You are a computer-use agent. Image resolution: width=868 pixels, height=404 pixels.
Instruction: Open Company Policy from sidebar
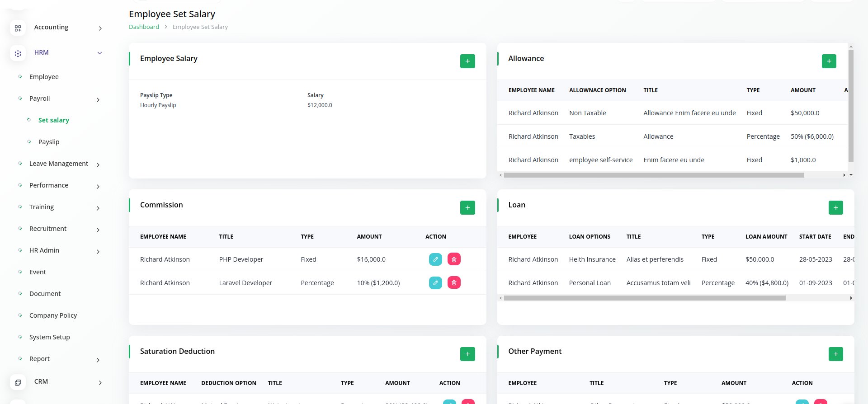point(53,315)
